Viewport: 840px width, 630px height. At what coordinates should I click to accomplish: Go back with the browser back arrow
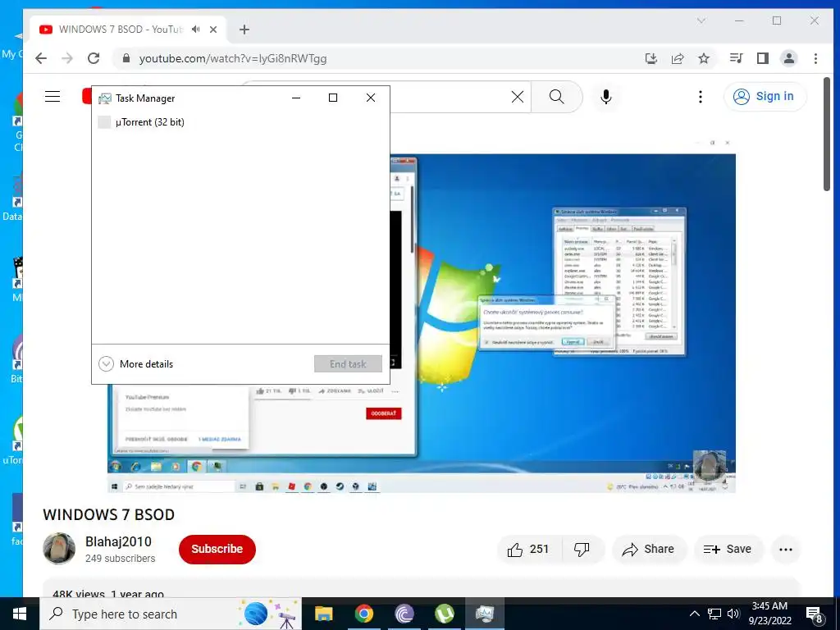click(41, 58)
